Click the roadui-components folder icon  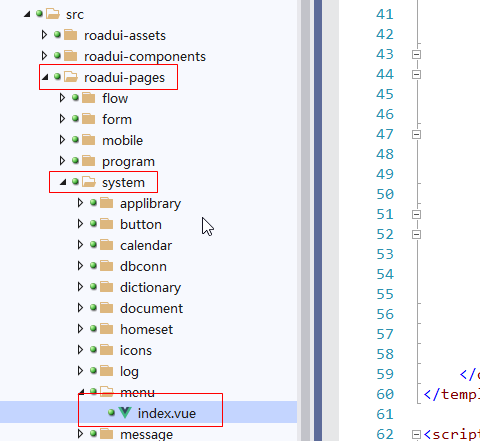tap(70, 56)
